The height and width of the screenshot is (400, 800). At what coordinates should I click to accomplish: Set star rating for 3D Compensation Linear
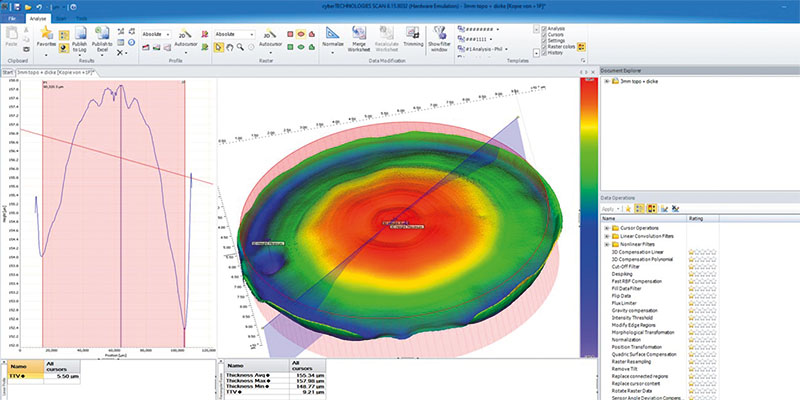(x=702, y=252)
